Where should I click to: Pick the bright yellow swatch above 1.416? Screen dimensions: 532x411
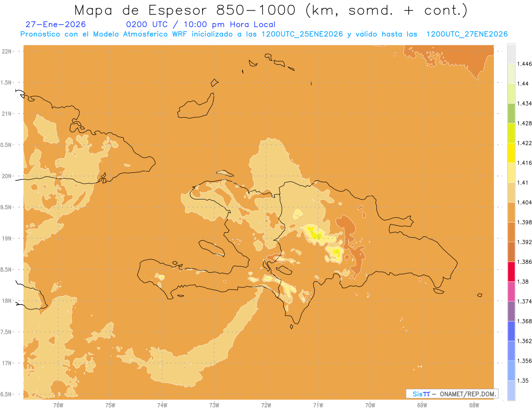tap(511, 153)
